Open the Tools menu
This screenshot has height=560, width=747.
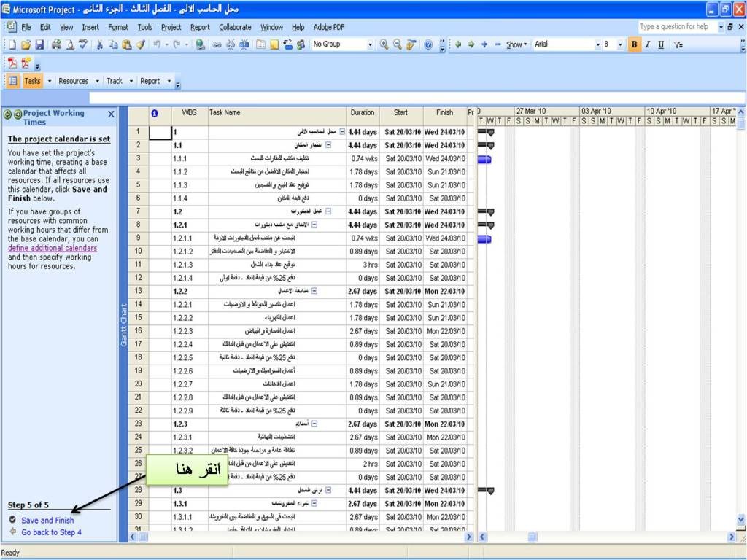pyautogui.click(x=145, y=27)
